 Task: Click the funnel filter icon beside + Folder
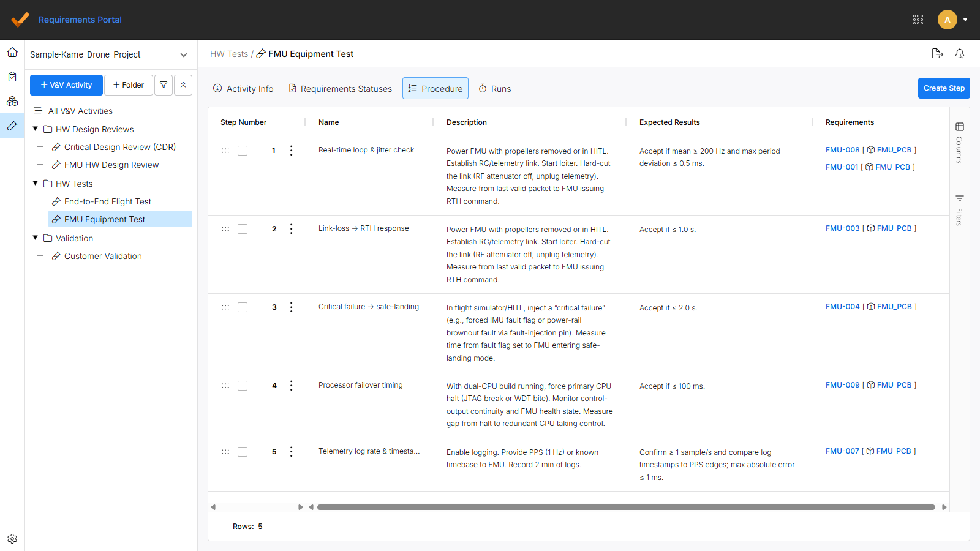tap(164, 84)
